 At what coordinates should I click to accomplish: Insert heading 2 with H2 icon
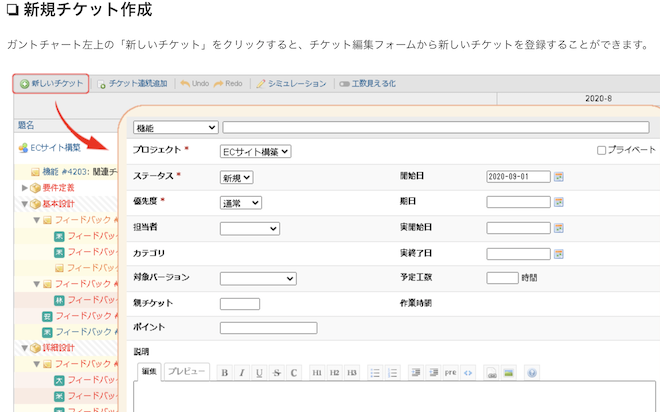(x=334, y=373)
